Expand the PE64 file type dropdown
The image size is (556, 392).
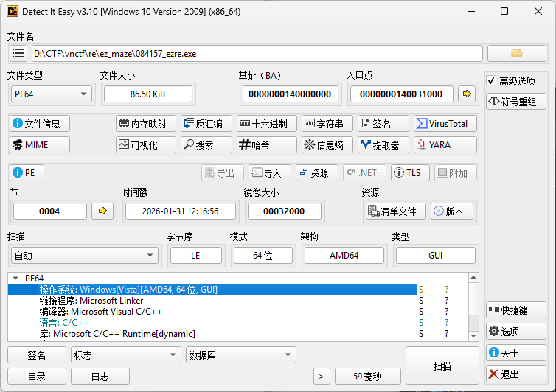(x=51, y=94)
